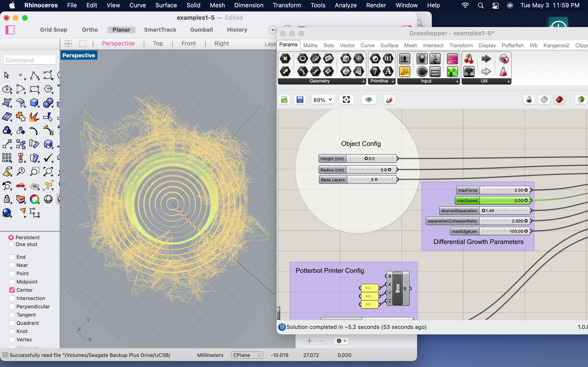
Task: Save the Grasshopper definition with the floppy icon
Action: (300, 100)
